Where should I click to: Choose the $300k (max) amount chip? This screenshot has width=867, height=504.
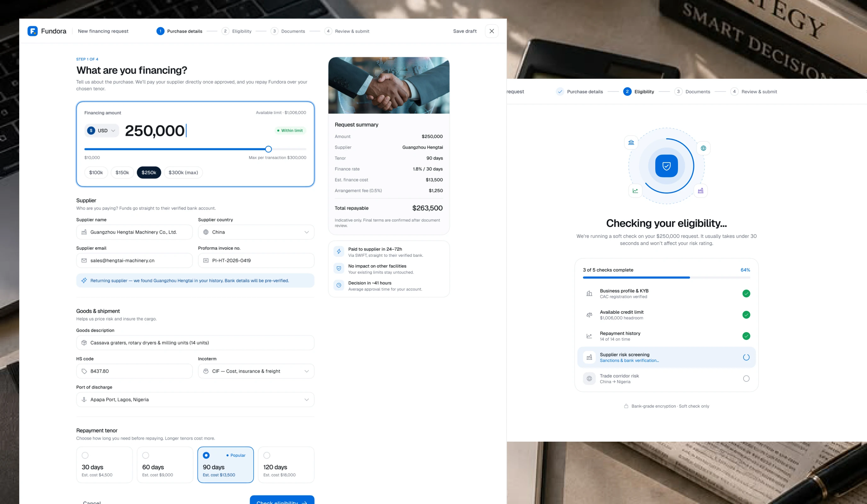[x=183, y=172]
